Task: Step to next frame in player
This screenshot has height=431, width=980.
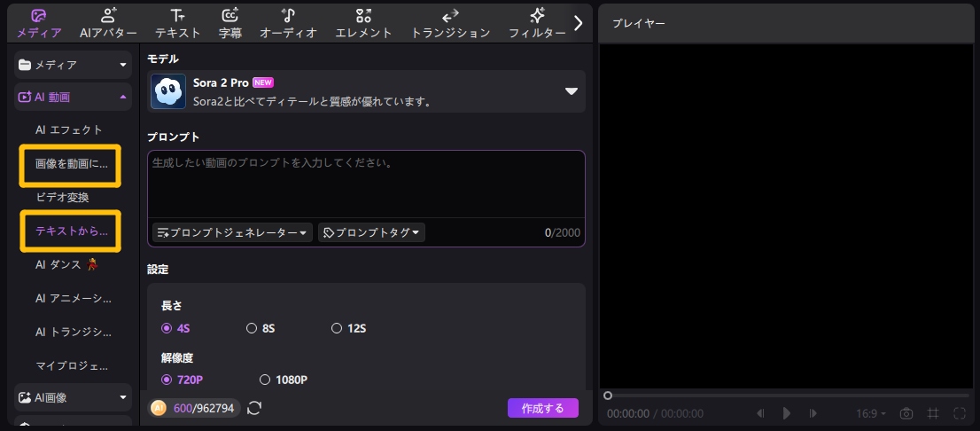Action: click(x=813, y=413)
